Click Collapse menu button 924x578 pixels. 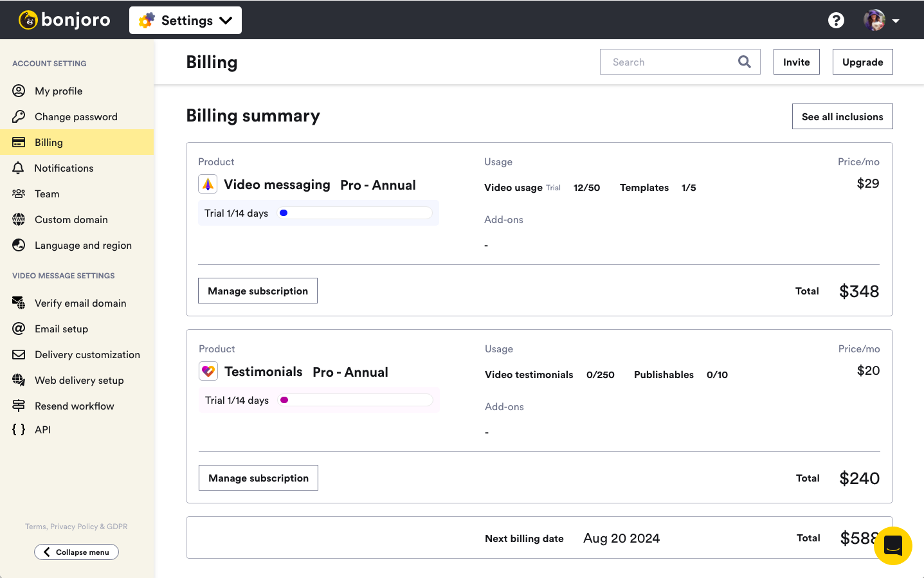point(77,552)
